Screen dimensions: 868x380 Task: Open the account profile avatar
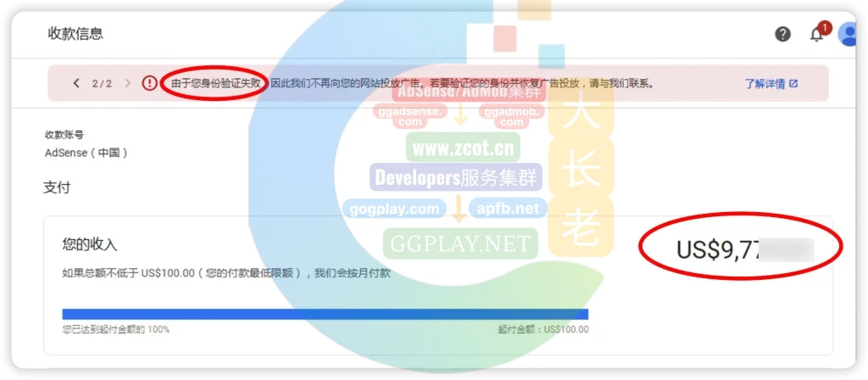tap(849, 34)
